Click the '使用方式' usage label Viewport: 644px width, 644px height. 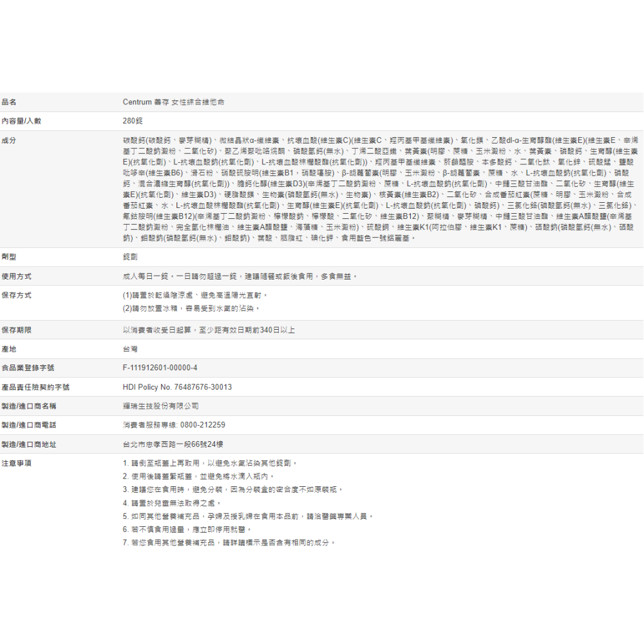[17, 276]
